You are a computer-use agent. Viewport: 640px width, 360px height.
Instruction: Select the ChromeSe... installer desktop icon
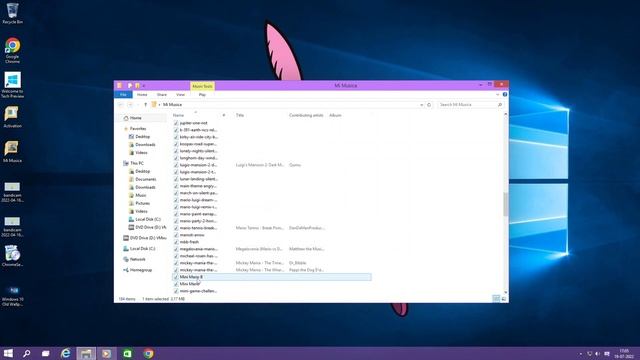[12, 256]
